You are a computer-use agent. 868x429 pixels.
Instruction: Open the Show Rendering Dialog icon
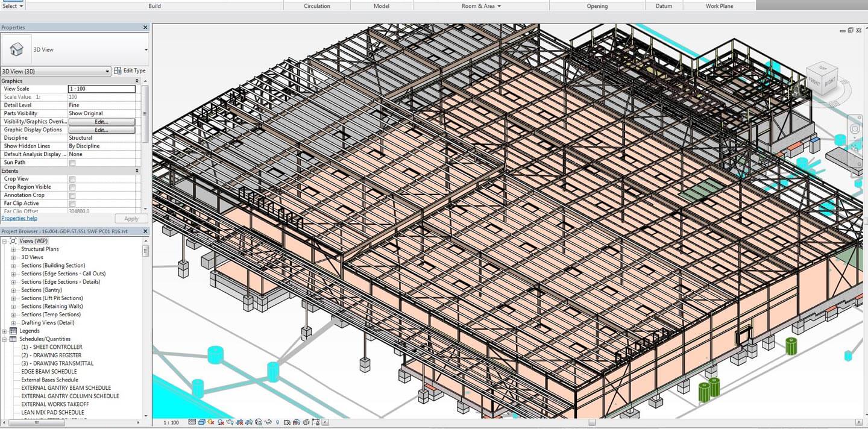coord(230,422)
